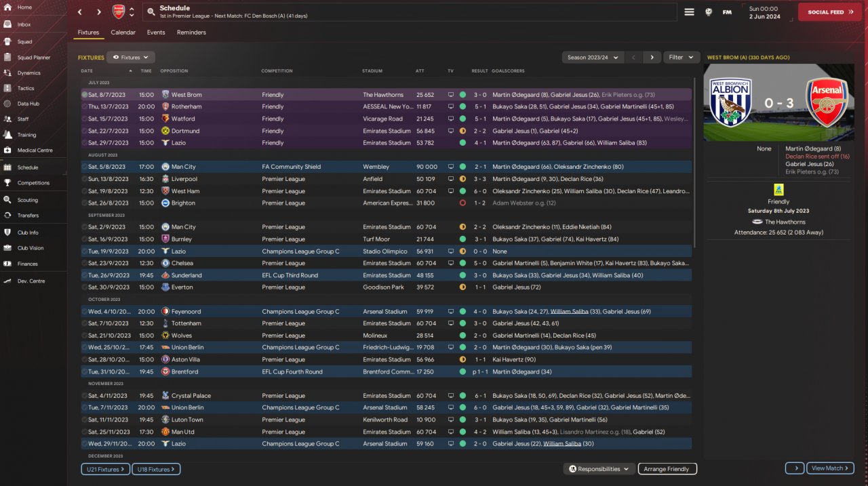Click the search magnifier icon
This screenshot has width=868, height=486.
click(150, 12)
